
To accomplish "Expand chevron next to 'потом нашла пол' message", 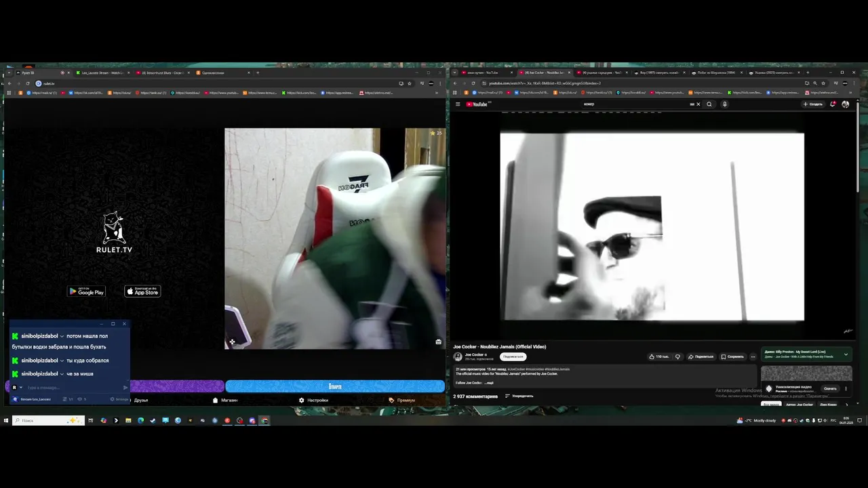I will tap(62, 336).
